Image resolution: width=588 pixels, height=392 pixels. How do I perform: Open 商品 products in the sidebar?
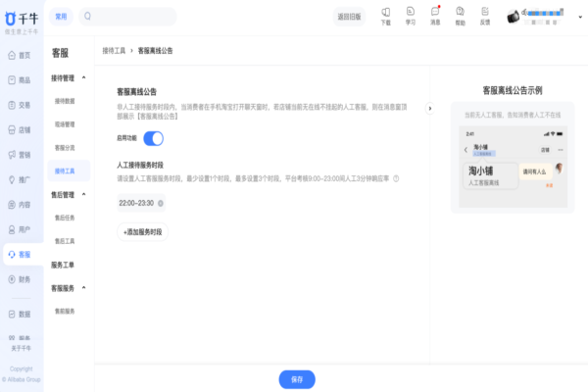(x=22, y=79)
